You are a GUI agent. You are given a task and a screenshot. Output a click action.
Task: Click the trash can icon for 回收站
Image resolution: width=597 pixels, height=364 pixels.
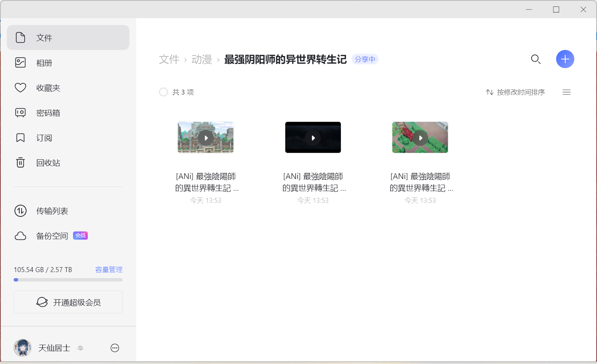[20, 162]
